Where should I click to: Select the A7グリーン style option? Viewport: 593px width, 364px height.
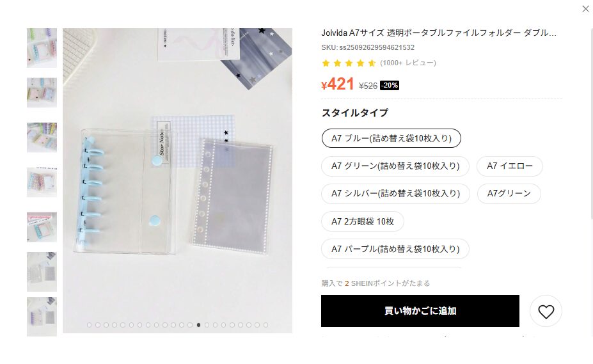509,193
